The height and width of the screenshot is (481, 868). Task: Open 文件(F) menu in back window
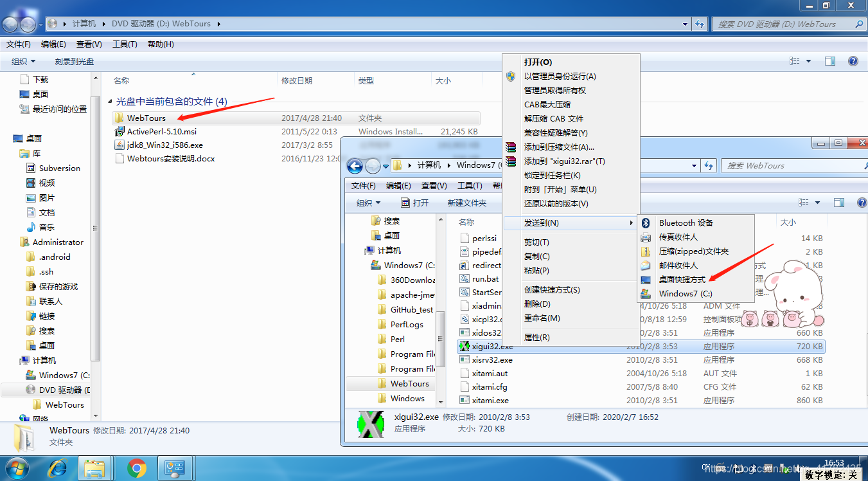point(19,44)
